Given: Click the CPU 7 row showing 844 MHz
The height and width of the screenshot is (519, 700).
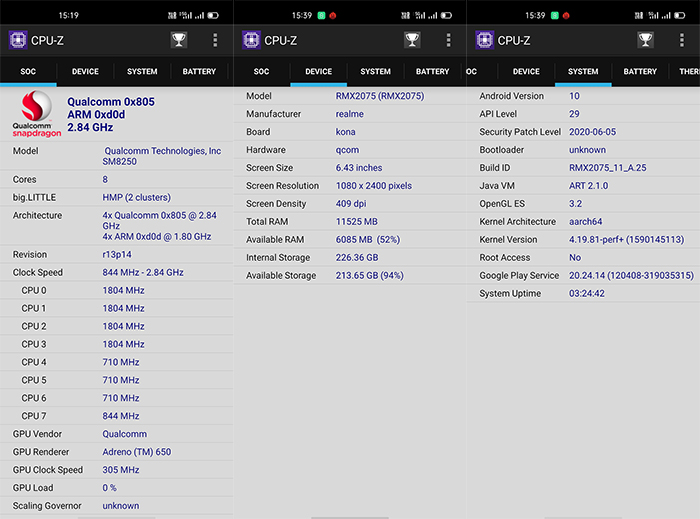Looking at the screenshot, I should [117, 416].
